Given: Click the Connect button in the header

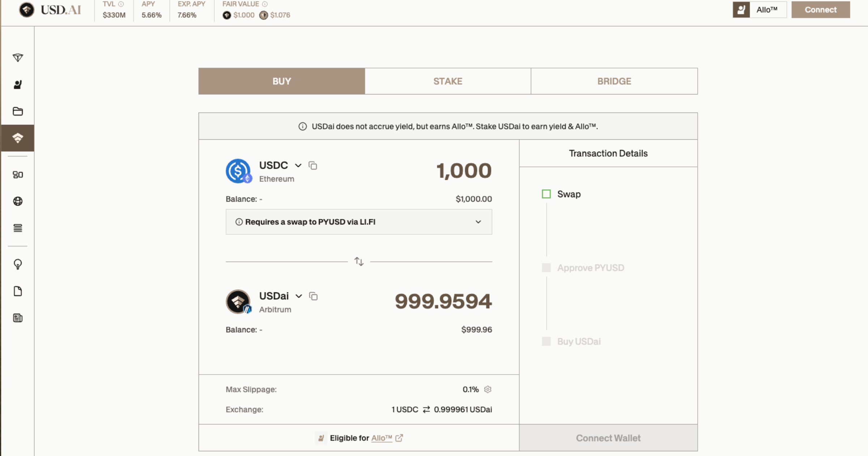Looking at the screenshot, I should tap(820, 10).
